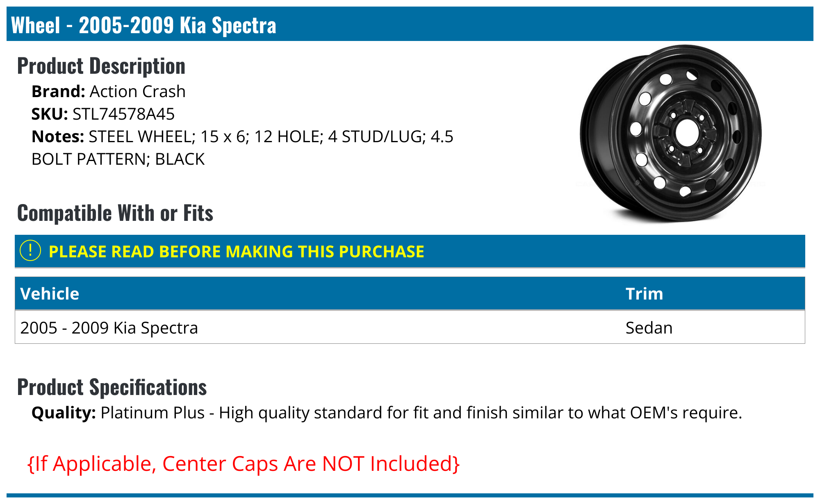Click the SKU value STL74578A45
This screenshot has width=820, height=504.
(123, 114)
